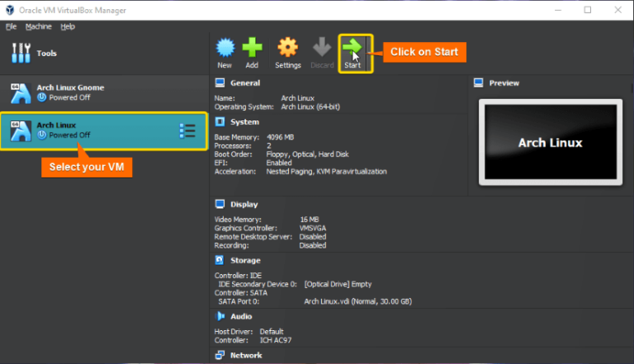
Task: Click the Add machine icon
Action: point(252,49)
